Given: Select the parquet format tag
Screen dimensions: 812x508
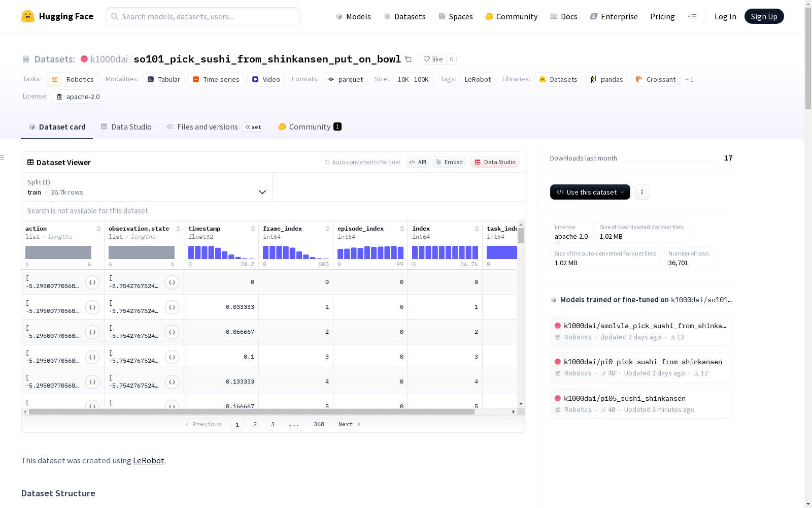Looking at the screenshot, I should pyautogui.click(x=345, y=79).
